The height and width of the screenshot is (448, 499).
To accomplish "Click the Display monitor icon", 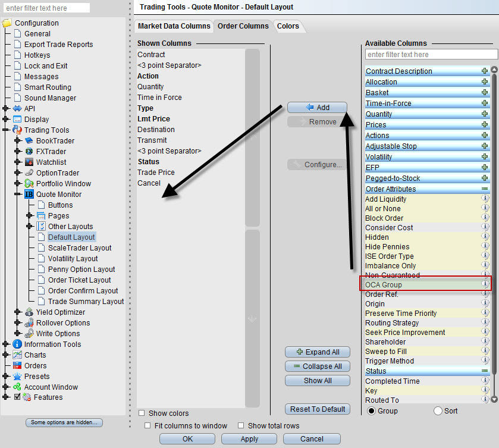I will tap(17, 120).
